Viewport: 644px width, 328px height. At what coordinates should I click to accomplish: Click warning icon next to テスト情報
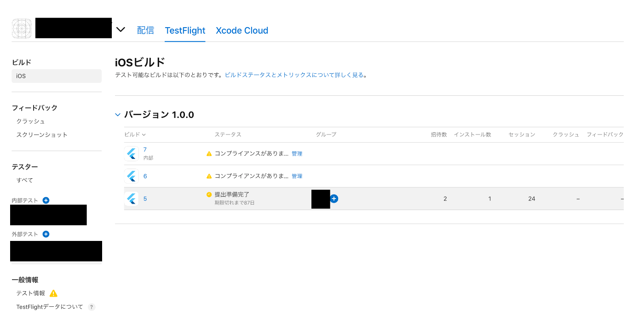(53, 293)
